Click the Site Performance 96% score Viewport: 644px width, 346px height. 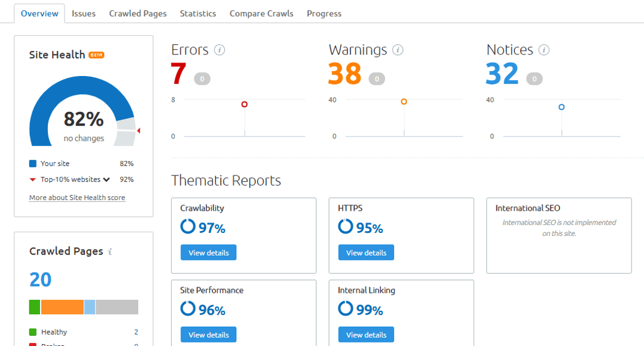pyautogui.click(x=212, y=310)
